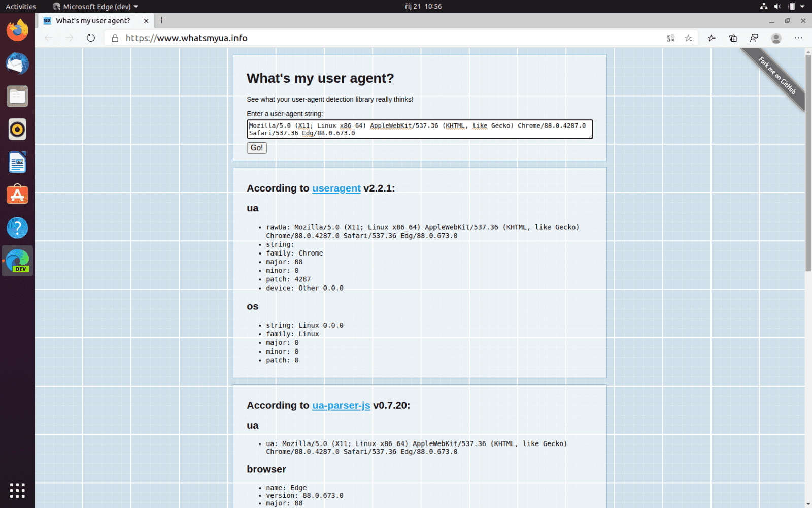Open the Microsoft Edge (dev) app menu

point(95,7)
